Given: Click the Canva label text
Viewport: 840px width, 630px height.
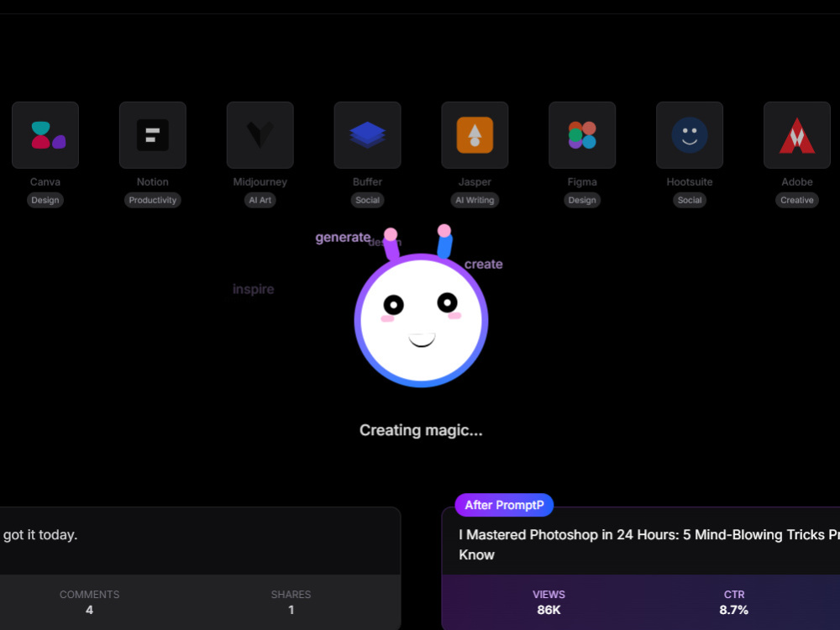Looking at the screenshot, I should [45, 181].
